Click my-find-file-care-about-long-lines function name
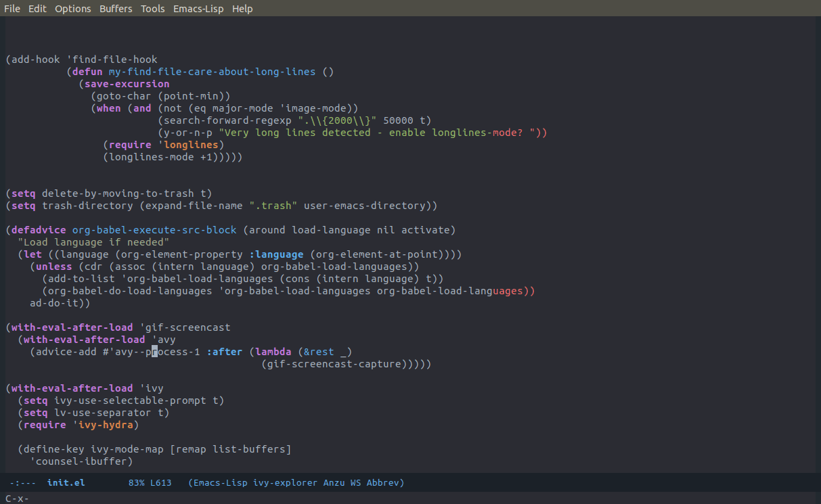The image size is (821, 504). click(212, 72)
